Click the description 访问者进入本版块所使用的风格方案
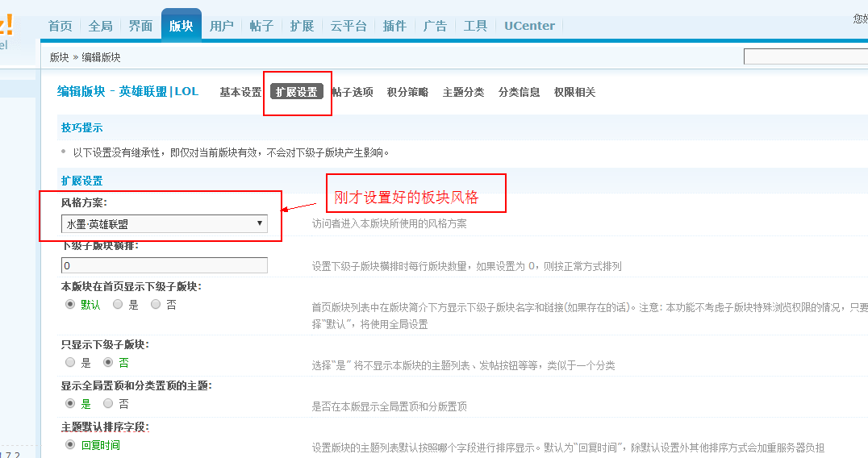 pyautogui.click(x=389, y=224)
